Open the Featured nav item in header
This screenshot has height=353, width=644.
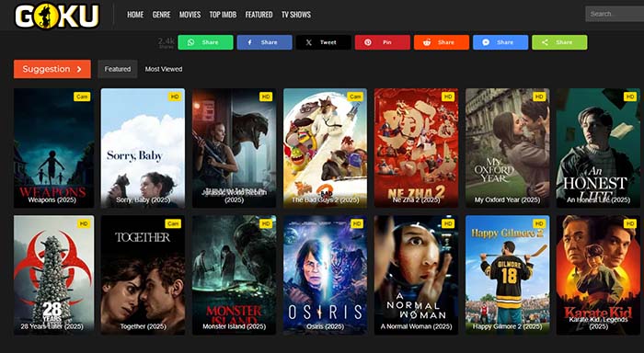point(259,15)
